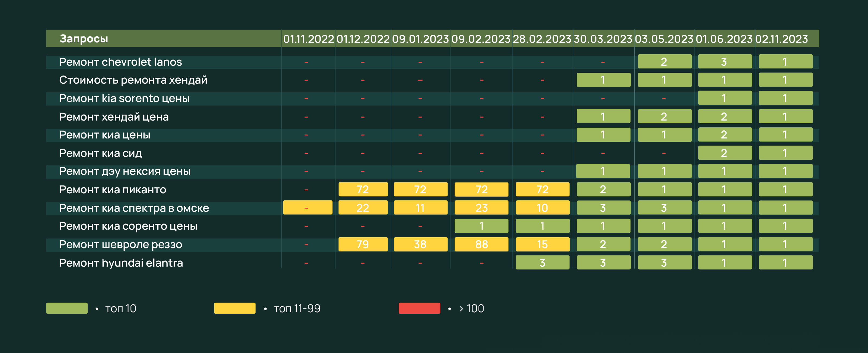The height and width of the screenshot is (353, 868).
Task: Select Ремонт киа цены cell under 01.06.2023
Action: (x=725, y=135)
